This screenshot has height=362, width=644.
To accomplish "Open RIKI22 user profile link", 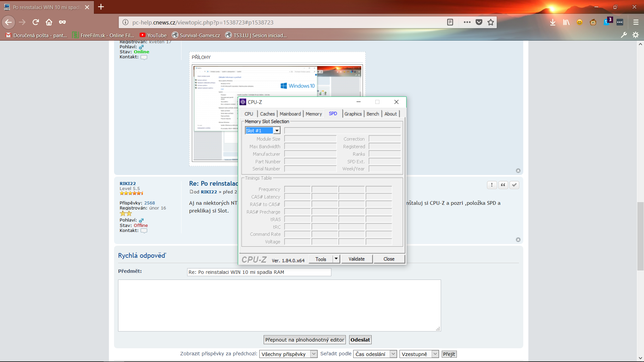I will point(128,183).
